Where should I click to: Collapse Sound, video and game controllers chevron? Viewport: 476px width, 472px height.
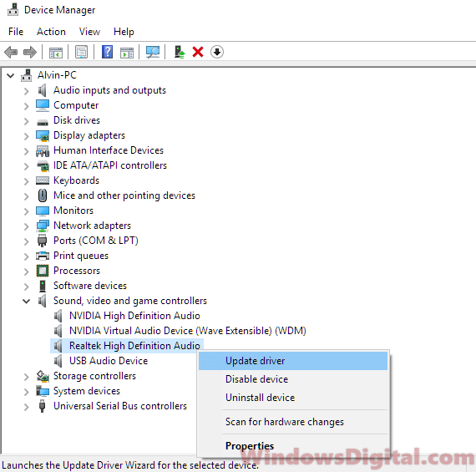[27, 302]
